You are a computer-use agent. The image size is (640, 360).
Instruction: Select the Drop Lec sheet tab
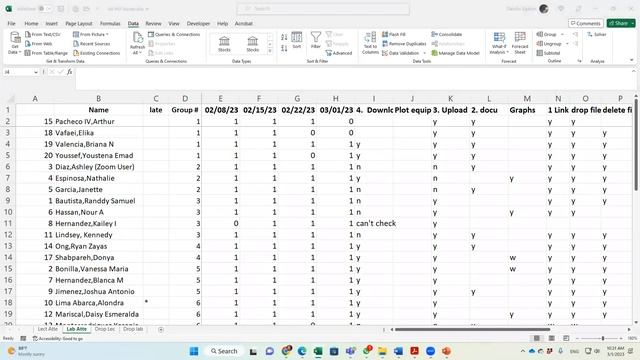coord(105,329)
